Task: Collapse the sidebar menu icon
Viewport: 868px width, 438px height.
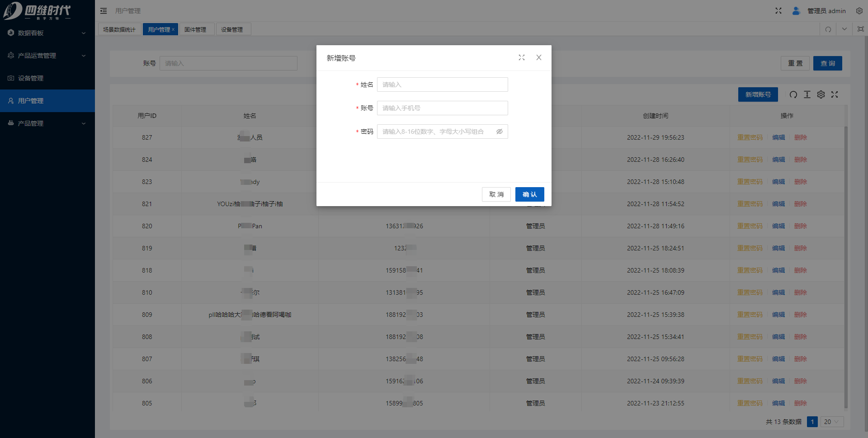Action: [x=104, y=11]
